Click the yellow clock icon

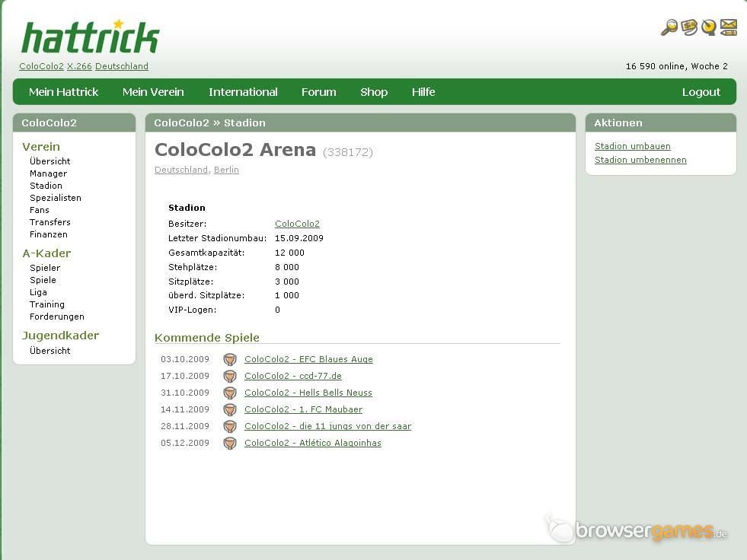click(x=708, y=27)
